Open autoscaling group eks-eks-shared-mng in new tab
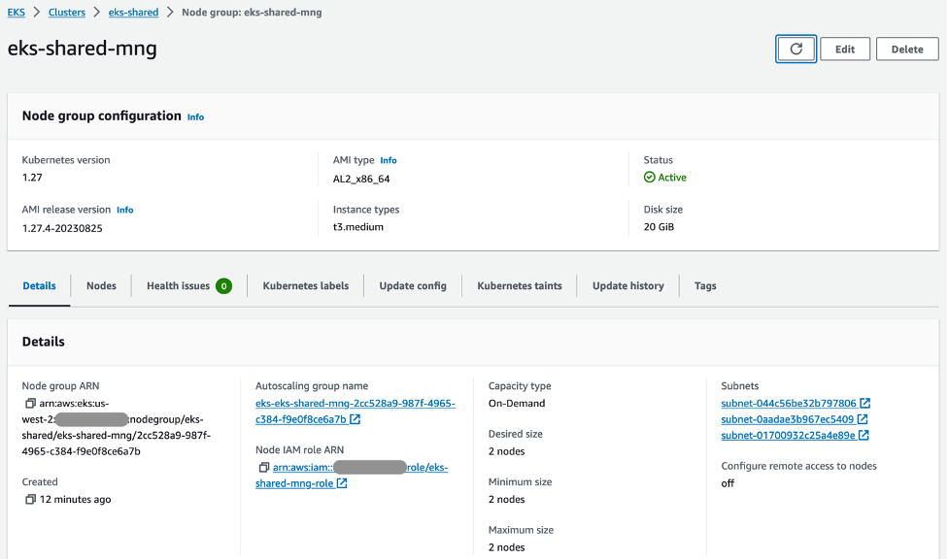Screen dimensions: 949x560 tap(355, 405)
